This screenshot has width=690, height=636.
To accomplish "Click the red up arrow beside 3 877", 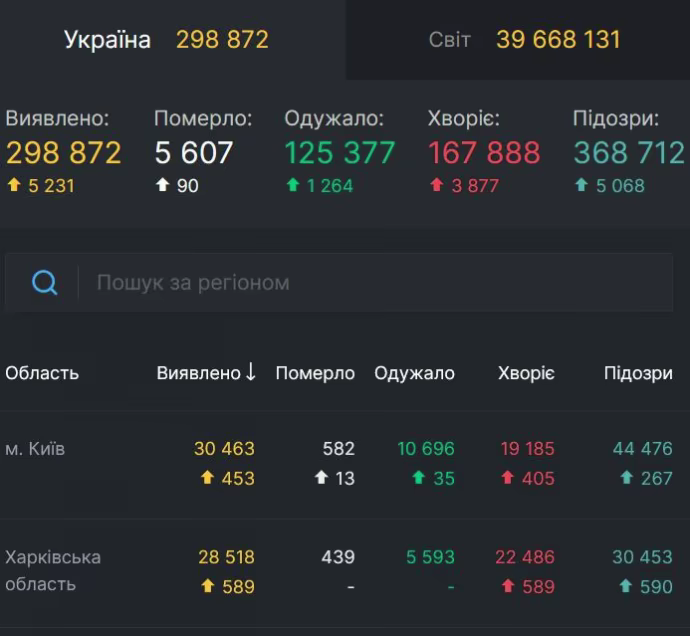I will pyautogui.click(x=436, y=185).
